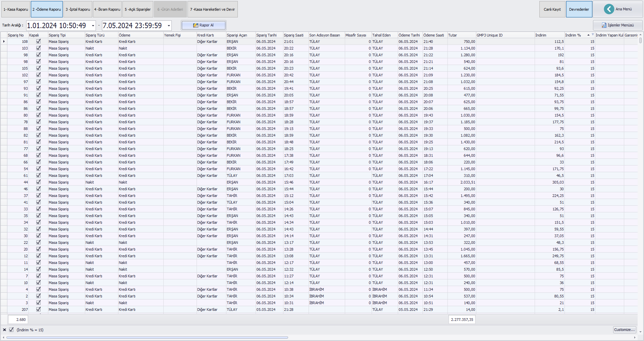The image size is (644, 341).
Task: Switch to 3 -İptal Raporu tab
Action: pyautogui.click(x=78, y=9)
